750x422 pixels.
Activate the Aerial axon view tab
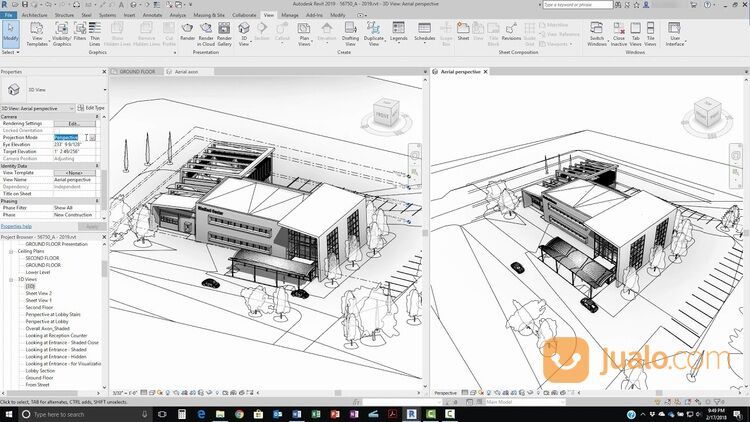coord(186,72)
